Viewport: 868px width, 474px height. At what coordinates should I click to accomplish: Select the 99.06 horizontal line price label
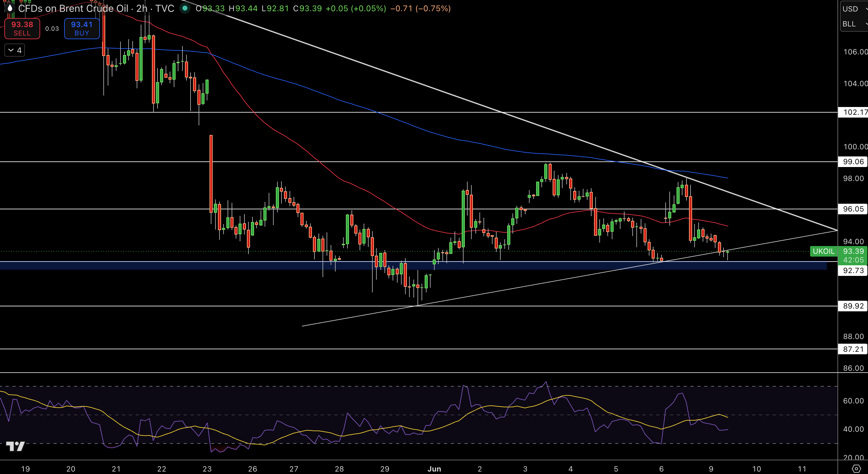[853, 162]
